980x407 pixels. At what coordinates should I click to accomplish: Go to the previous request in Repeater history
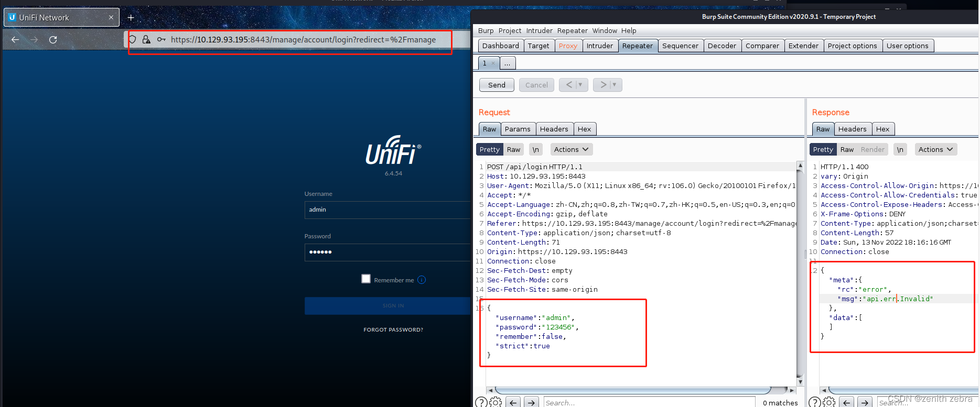tap(568, 85)
